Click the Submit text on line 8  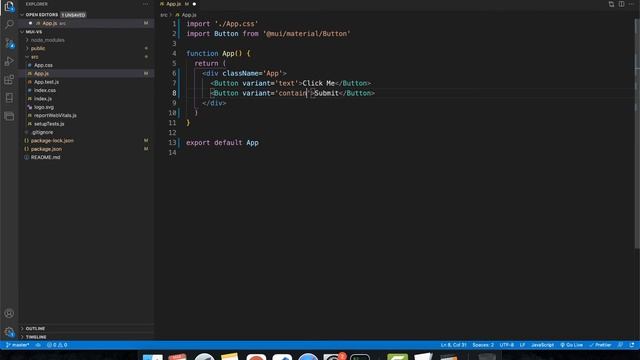(x=327, y=93)
